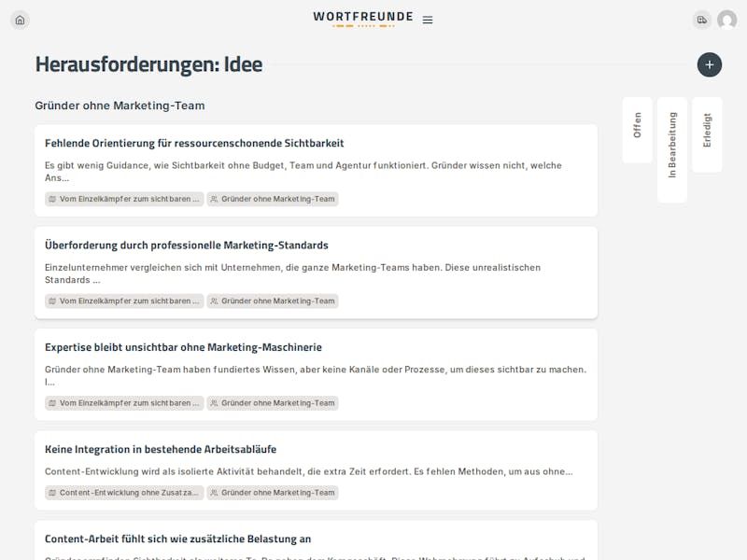This screenshot has width=747, height=560.
Task: Click the Herausforderungen: Idee page title
Action: click(148, 64)
